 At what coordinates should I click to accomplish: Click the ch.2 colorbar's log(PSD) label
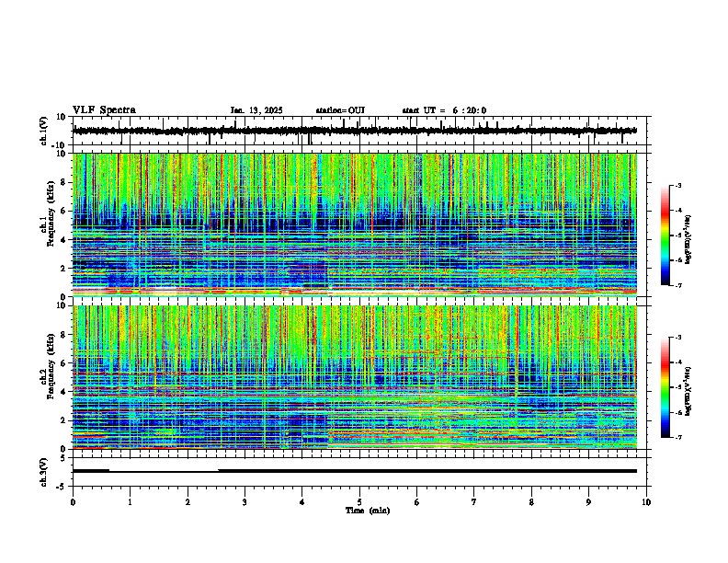click(x=688, y=391)
